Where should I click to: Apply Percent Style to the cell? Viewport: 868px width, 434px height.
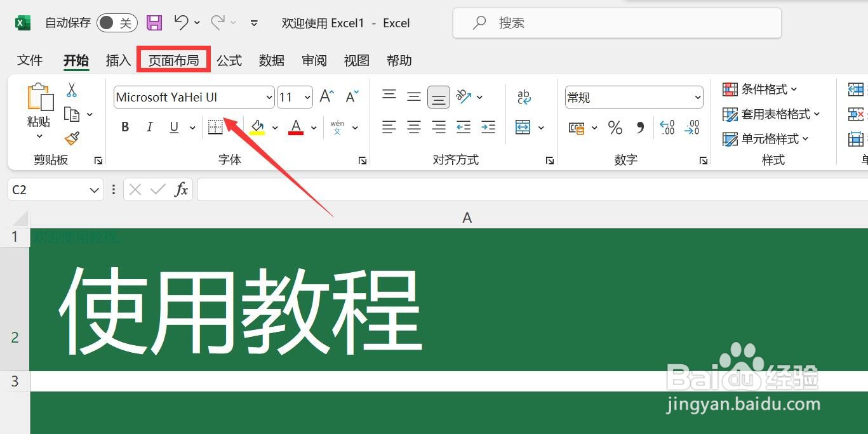(x=614, y=128)
